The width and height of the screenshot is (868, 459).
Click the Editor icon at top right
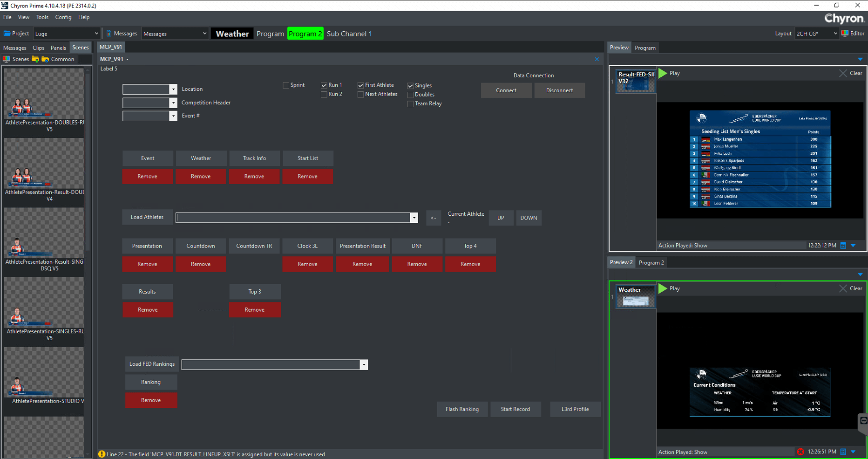tap(845, 34)
